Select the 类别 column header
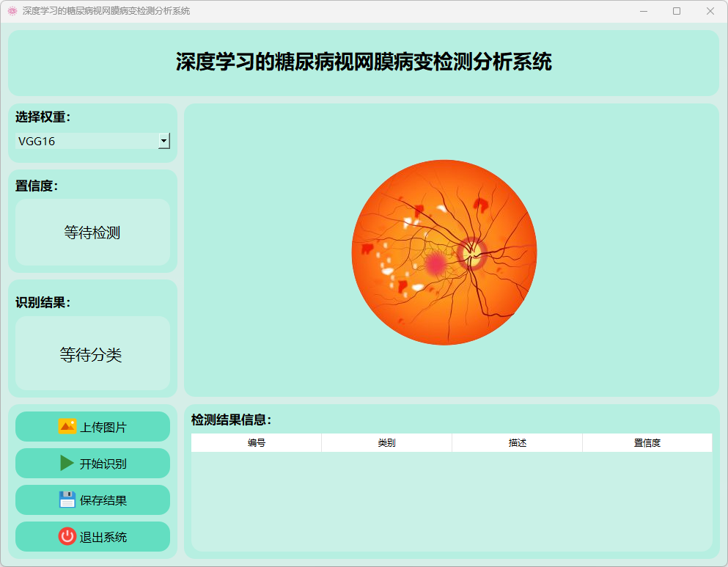 tap(386, 443)
